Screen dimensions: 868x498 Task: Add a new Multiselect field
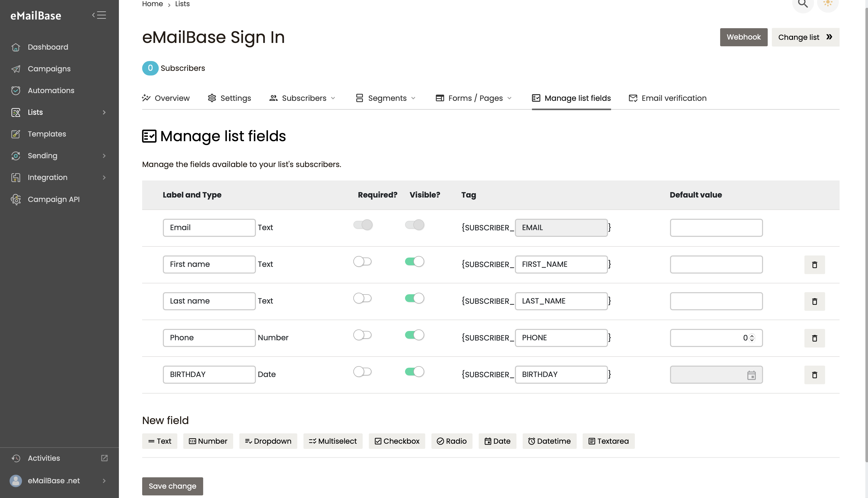pyautogui.click(x=333, y=441)
